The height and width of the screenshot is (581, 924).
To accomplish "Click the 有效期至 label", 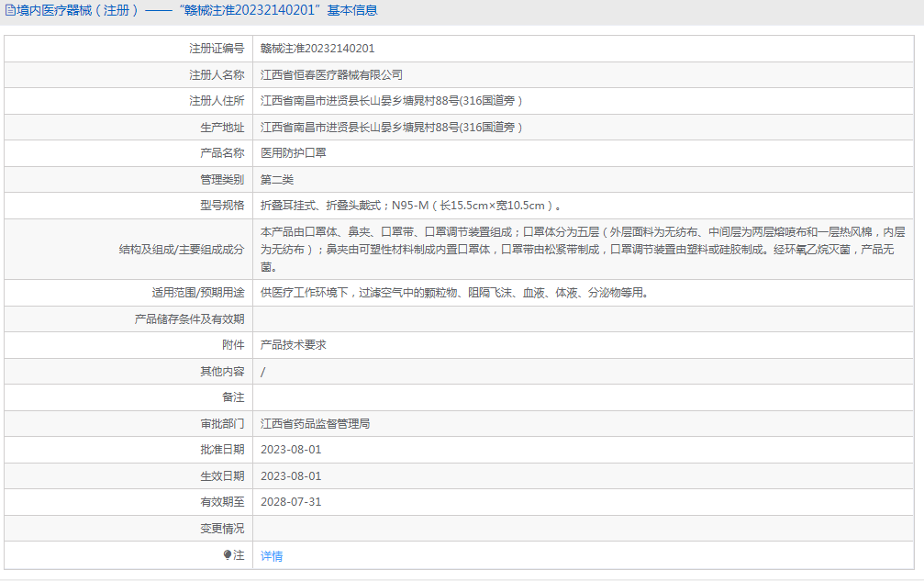I will click(222, 502).
